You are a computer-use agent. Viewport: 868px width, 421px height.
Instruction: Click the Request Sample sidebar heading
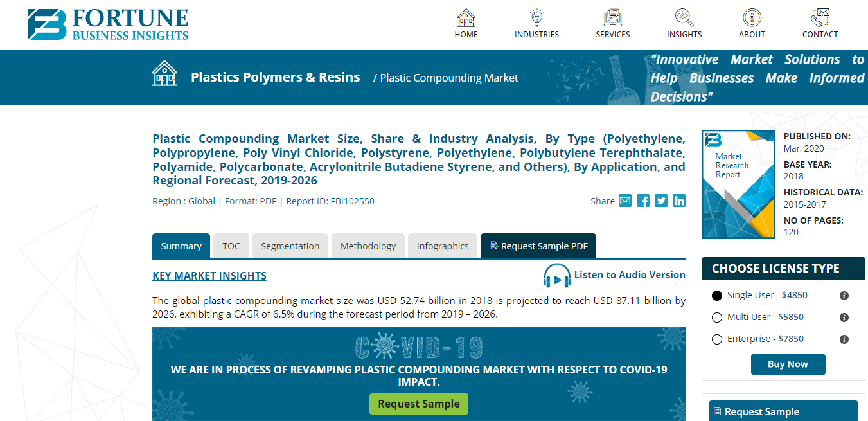pos(783,411)
